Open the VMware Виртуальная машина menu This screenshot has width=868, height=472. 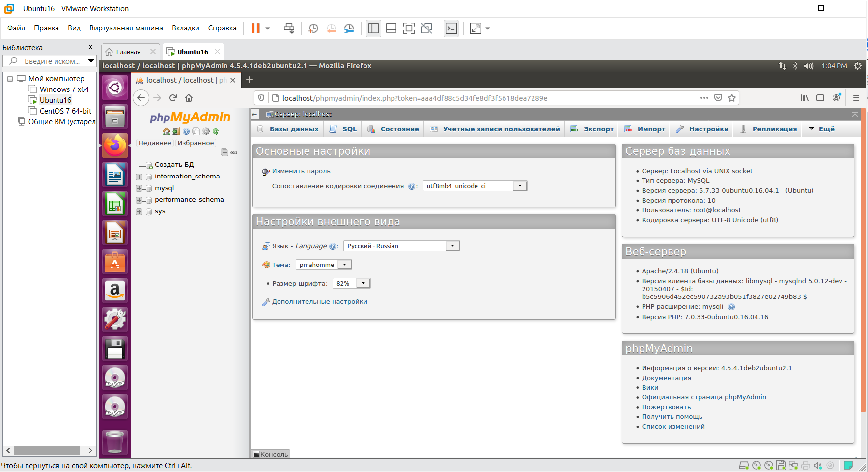(x=126, y=28)
